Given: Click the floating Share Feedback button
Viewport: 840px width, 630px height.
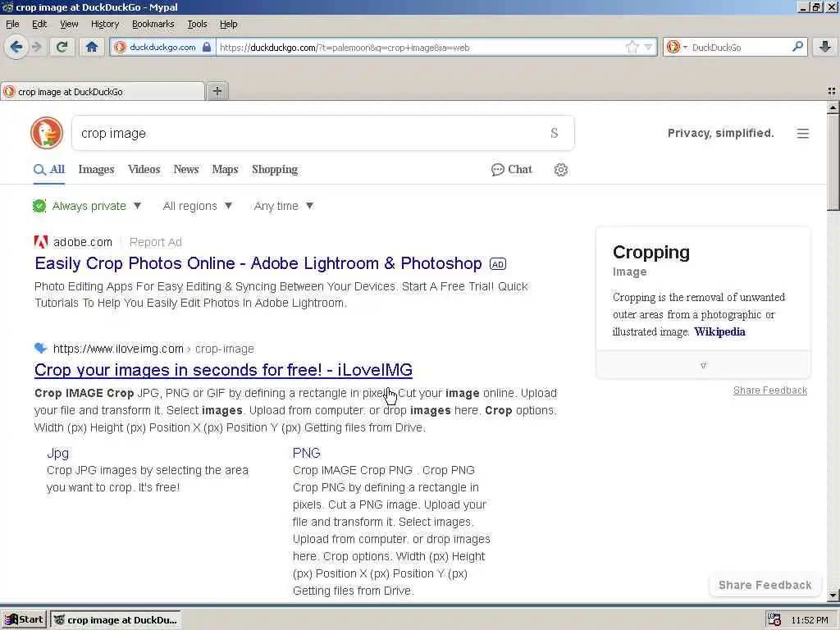Looking at the screenshot, I should [x=765, y=585].
